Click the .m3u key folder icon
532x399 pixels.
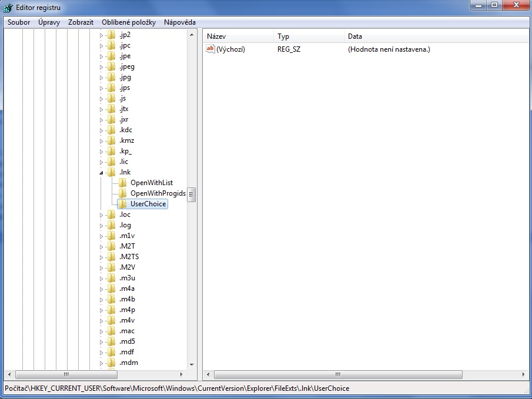tap(111, 278)
